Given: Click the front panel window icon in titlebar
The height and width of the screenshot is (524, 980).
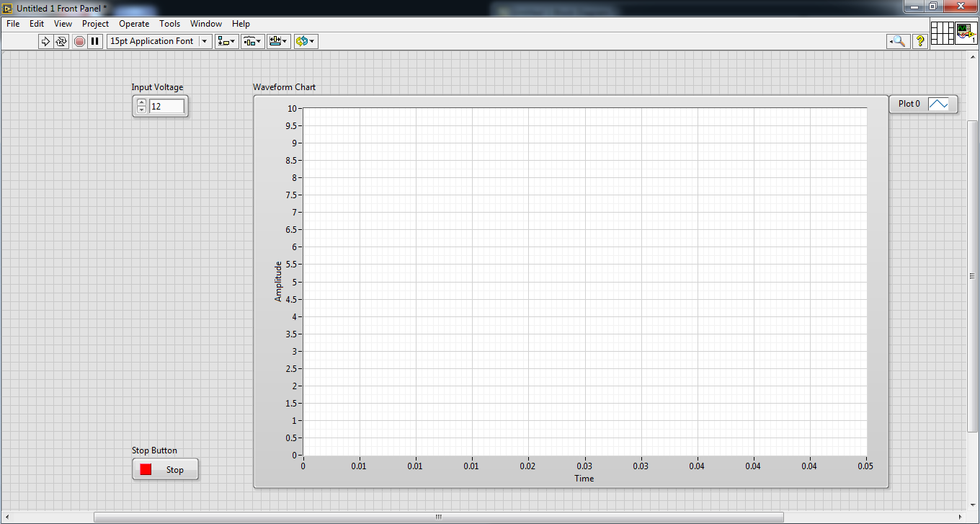Looking at the screenshot, I should (x=6, y=7).
